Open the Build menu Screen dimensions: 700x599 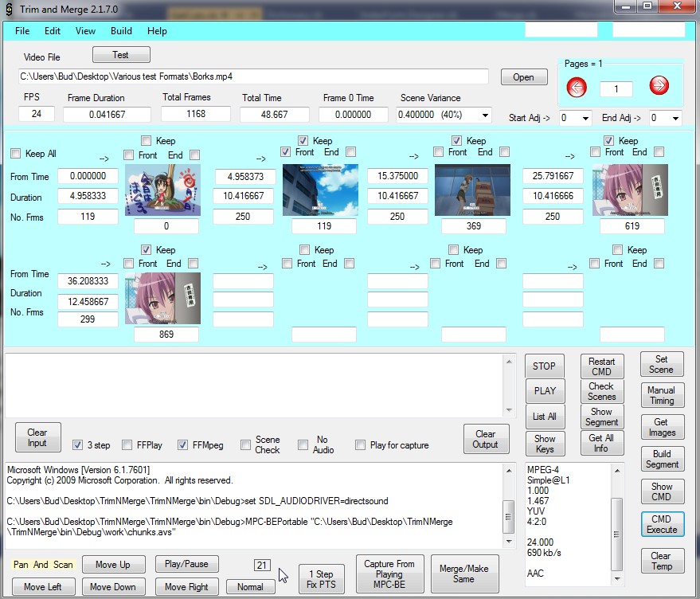(121, 31)
